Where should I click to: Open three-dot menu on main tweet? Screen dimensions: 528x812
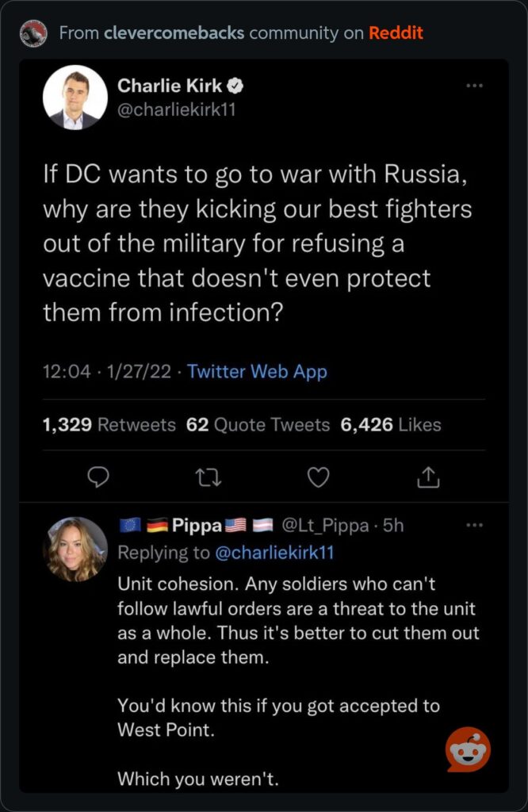(x=475, y=85)
